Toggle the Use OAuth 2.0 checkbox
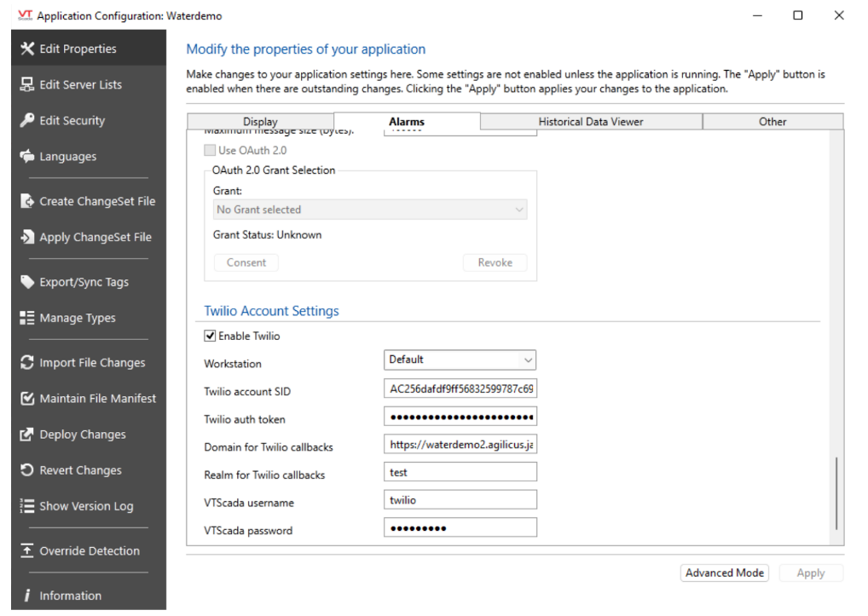The width and height of the screenshot is (868, 616). point(211,151)
